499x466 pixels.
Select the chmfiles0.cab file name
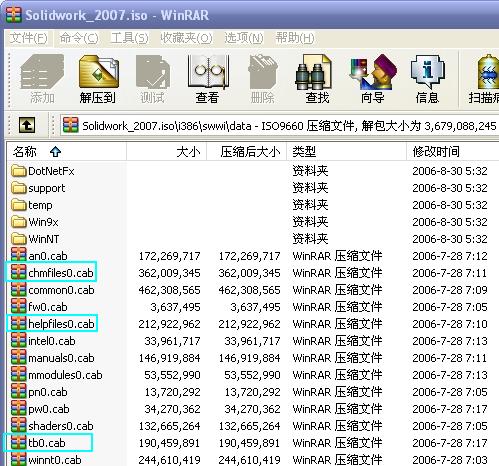pyautogui.click(x=61, y=273)
